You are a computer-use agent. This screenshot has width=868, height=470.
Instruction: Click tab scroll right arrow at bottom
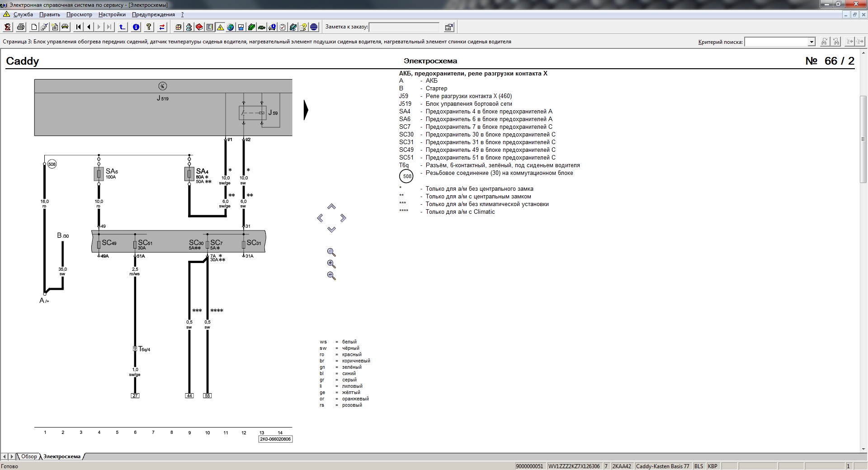tap(12, 456)
